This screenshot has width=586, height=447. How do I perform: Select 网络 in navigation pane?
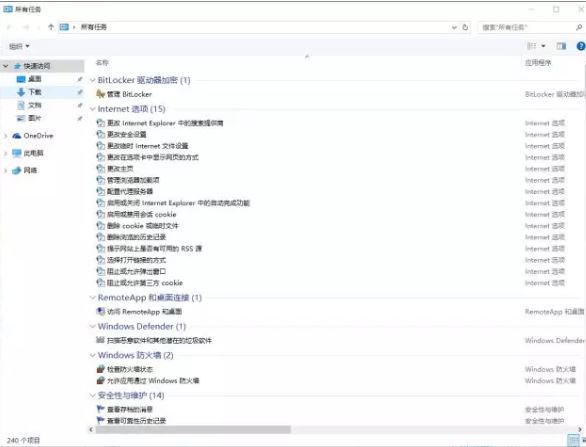coord(30,170)
